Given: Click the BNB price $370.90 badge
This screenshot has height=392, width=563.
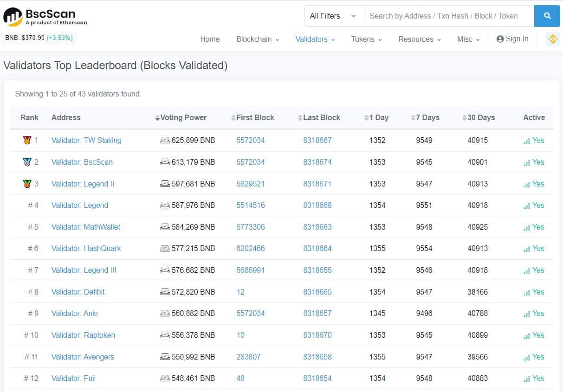Looking at the screenshot, I should (x=39, y=38).
